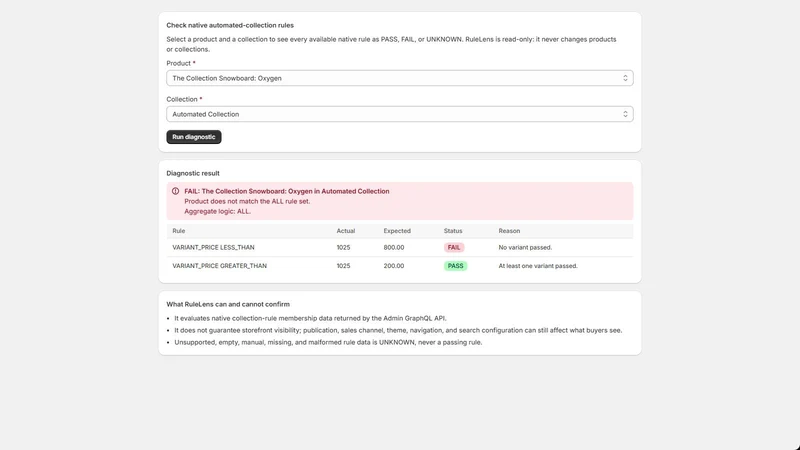Click the Collection field label
Image resolution: width=800 pixels, height=450 pixels.
[x=182, y=99]
